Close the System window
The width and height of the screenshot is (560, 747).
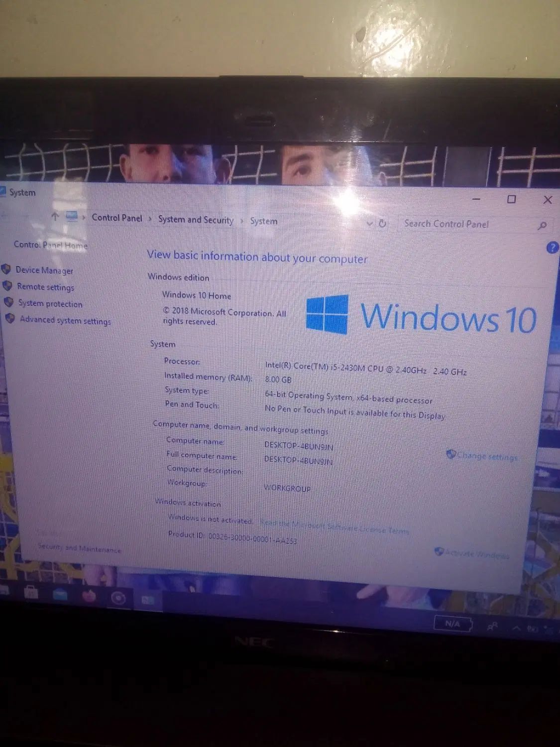[548, 200]
